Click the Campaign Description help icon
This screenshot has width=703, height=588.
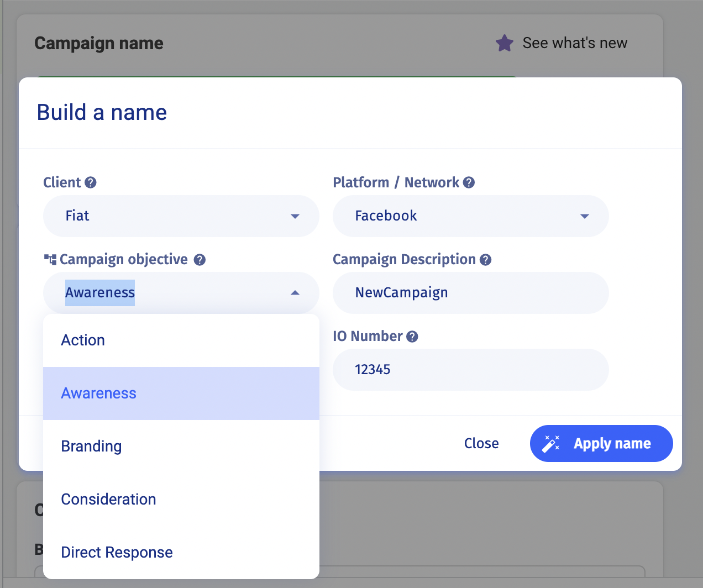[x=485, y=260]
